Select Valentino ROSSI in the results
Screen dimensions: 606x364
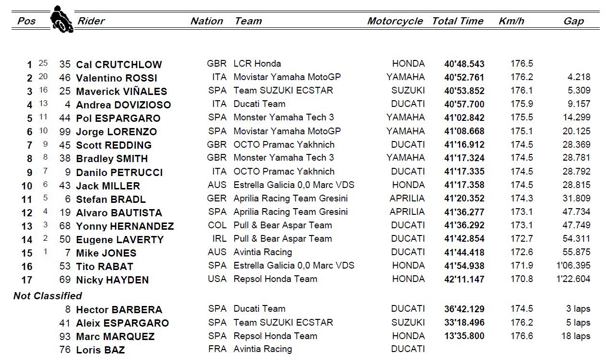click(117, 78)
